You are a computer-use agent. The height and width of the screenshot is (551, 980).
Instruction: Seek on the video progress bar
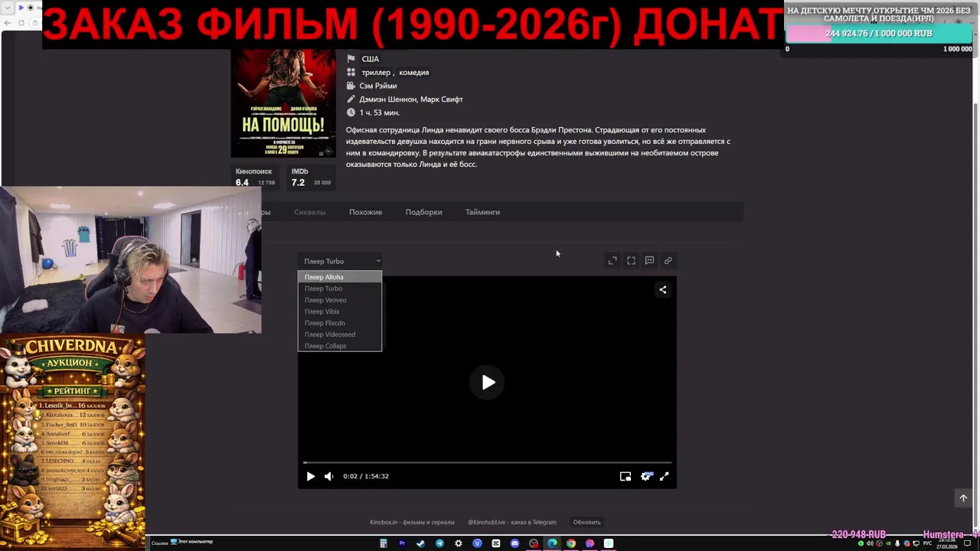pos(487,462)
